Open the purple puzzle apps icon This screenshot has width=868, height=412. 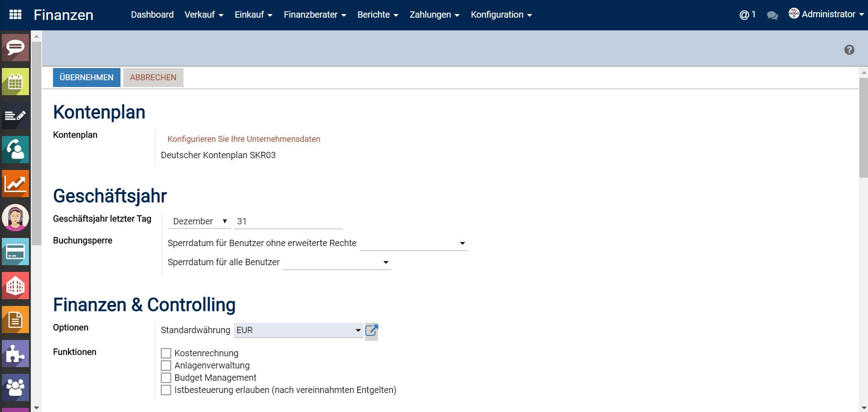(15, 354)
